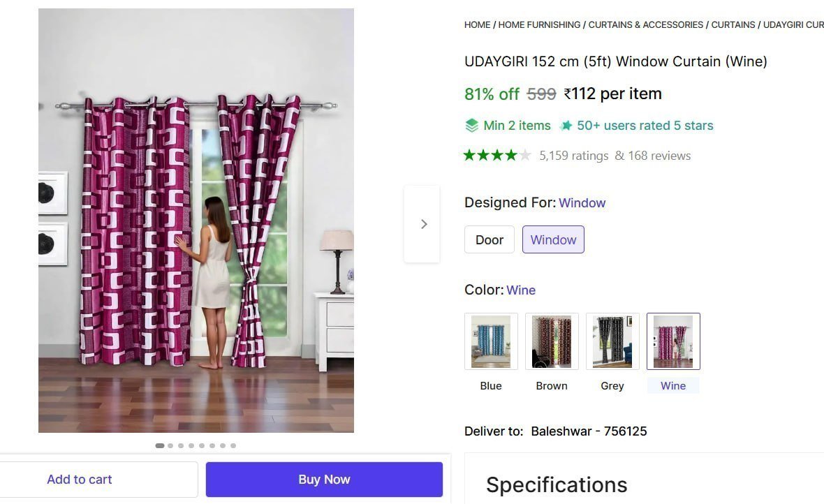This screenshot has height=504, width=824.
Task: Select the Grey color variant
Action: tap(612, 341)
